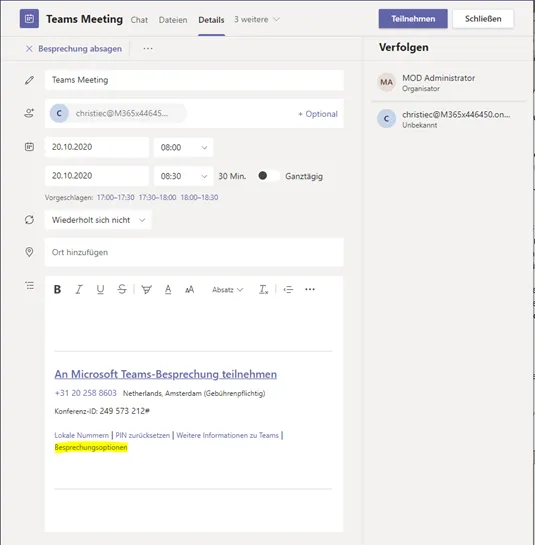Screen dimensions: 535x545
Task: Click Besprechung absagen to cancel the meeting
Action: (x=80, y=49)
